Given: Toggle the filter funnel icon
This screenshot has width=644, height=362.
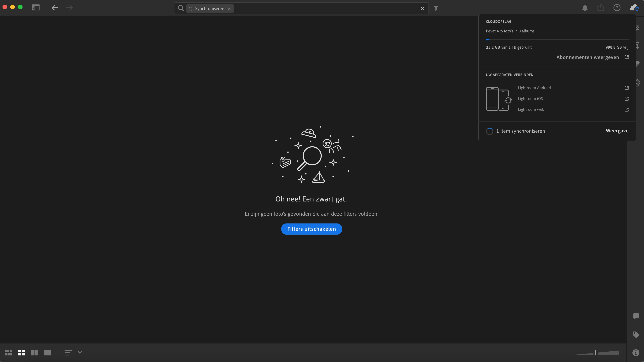Looking at the screenshot, I should pos(436,8).
